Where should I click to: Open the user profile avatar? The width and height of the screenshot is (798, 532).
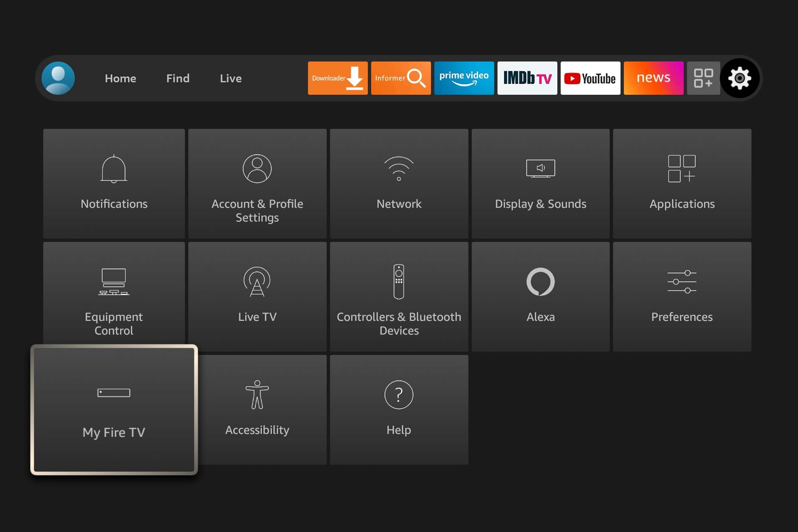coord(58,78)
